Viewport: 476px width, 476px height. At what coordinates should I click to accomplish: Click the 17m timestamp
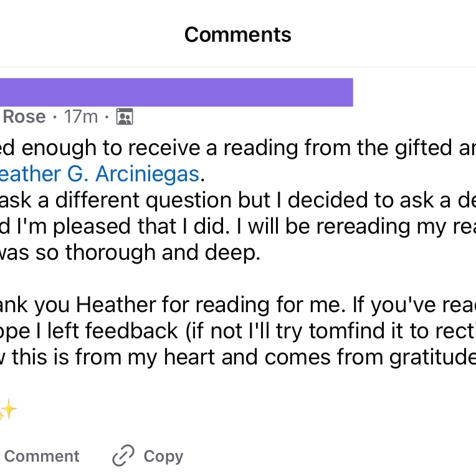tap(81, 117)
